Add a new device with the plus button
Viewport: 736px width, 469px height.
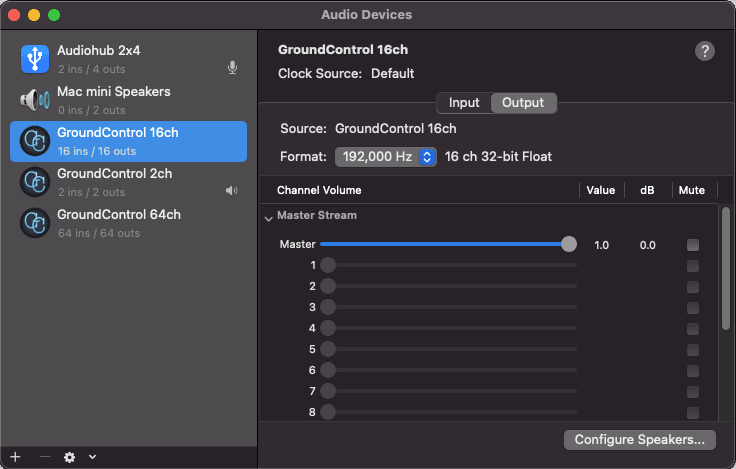15,457
